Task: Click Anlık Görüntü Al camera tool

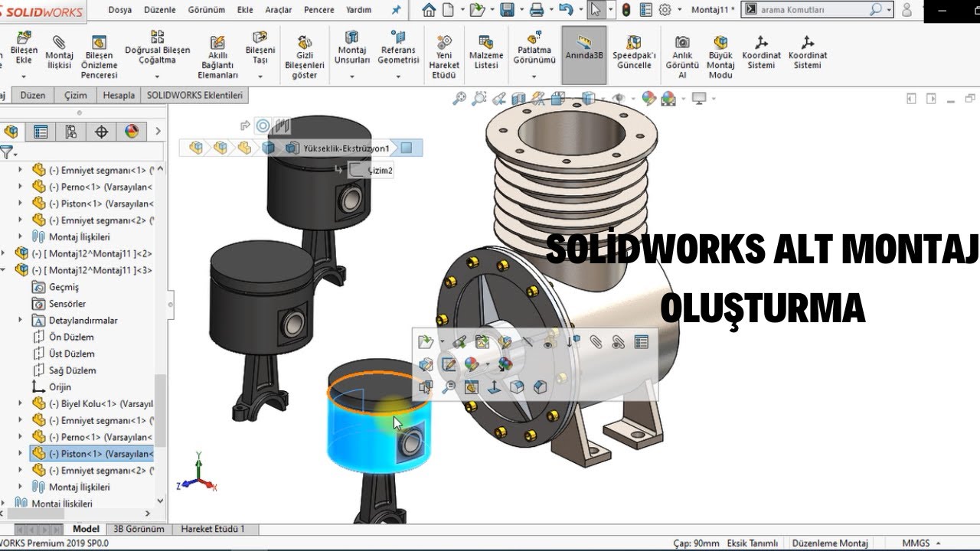Action: [682, 58]
